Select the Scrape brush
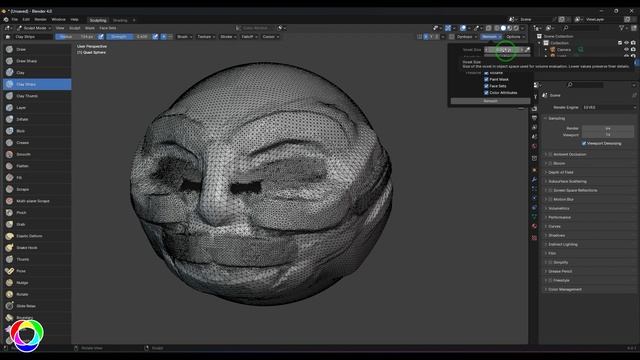Viewport: 640px width, 360px height. point(37,189)
